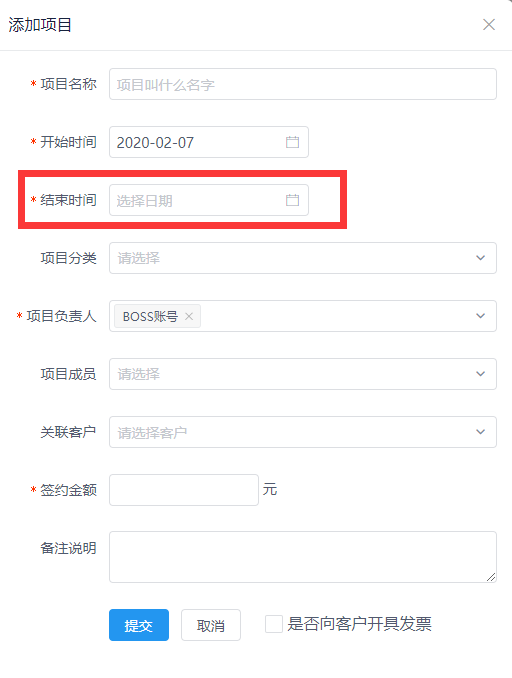The width and height of the screenshot is (512, 678).
Task: Grab the 备注说明 textarea resize handle
Action: [491, 577]
